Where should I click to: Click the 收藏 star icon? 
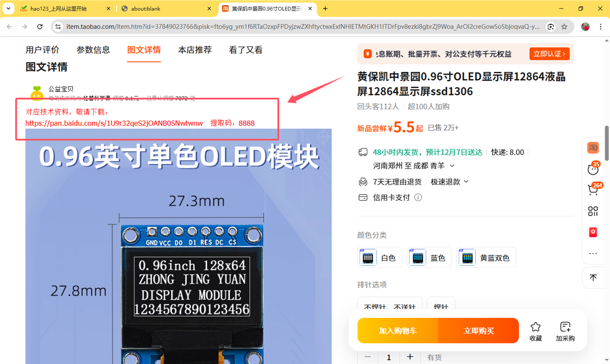[x=535, y=327]
